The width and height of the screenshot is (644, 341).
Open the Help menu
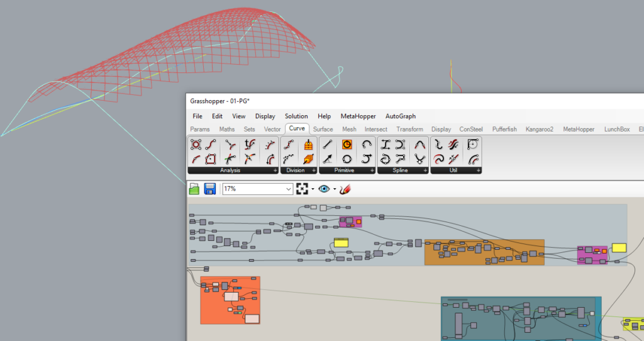[324, 116]
